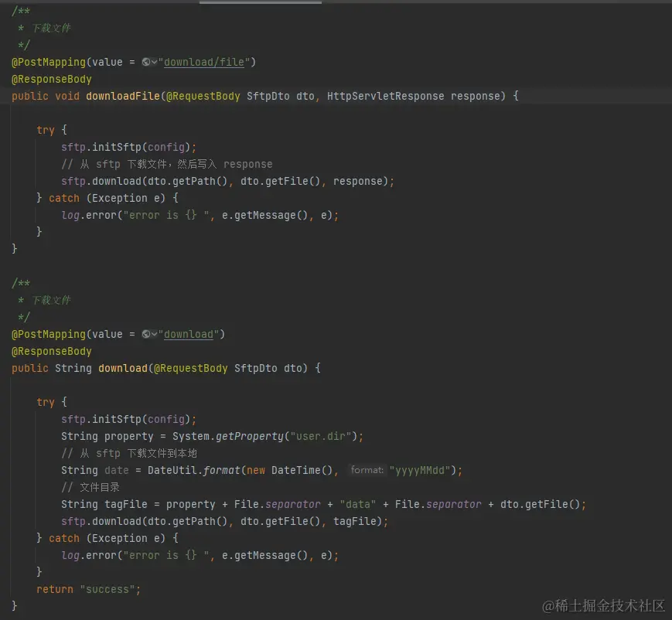Viewport: 672px width, 620px height.
Task: Click globe icon beside "download" mapping
Action: tap(145, 334)
